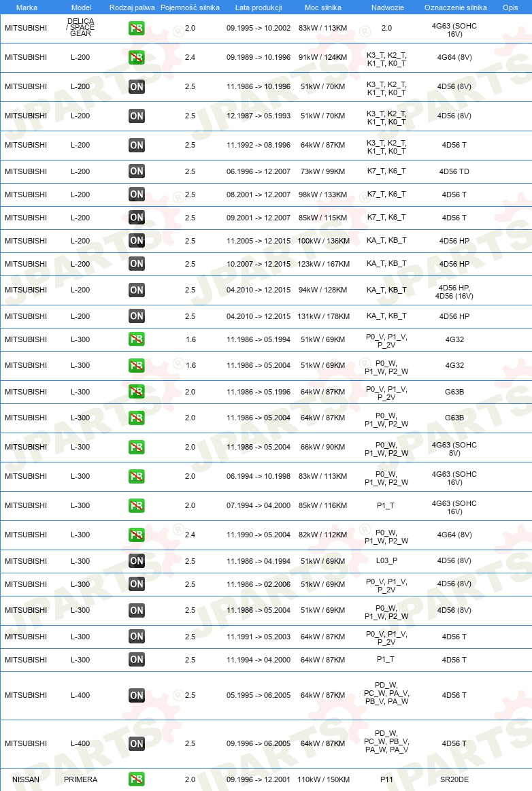Click the 09.1996 -> 12.2001 production years cell
The image size is (532, 791).
(259, 779)
